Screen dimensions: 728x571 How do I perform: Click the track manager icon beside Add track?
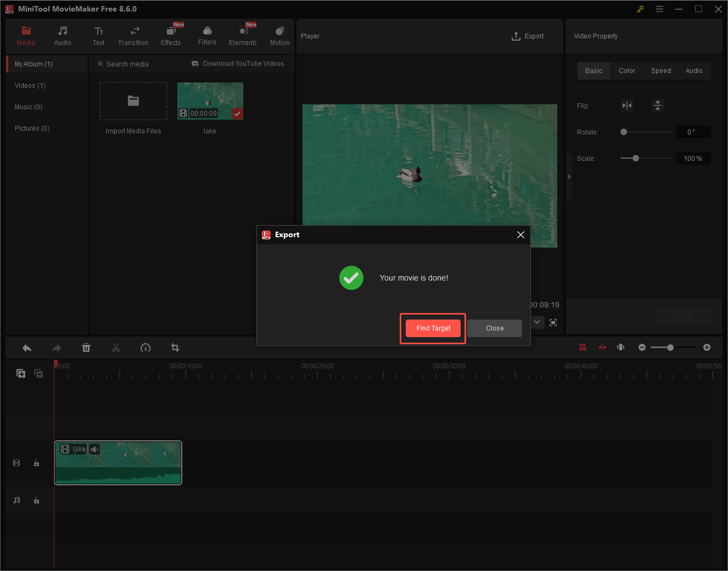pyautogui.click(x=38, y=373)
